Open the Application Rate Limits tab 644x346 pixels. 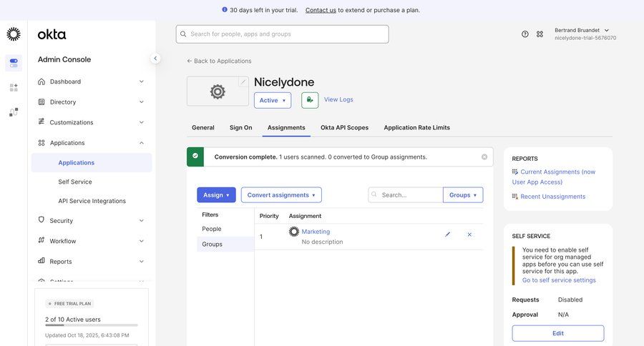coord(417,128)
